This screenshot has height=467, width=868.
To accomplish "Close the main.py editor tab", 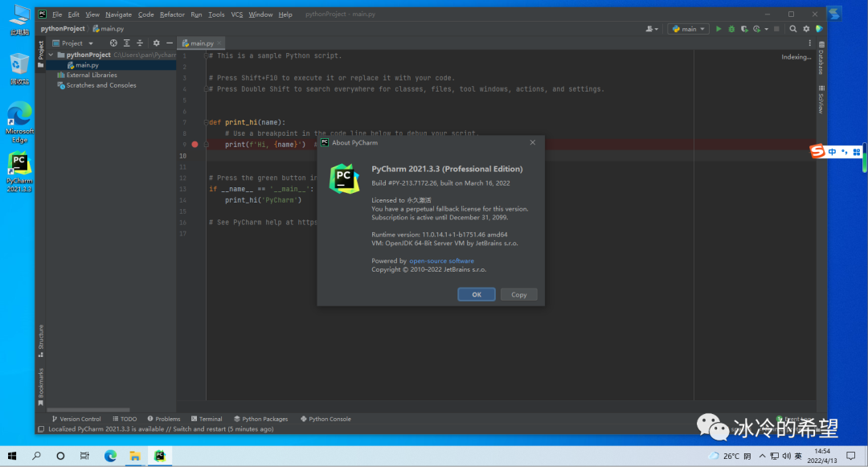I will (x=219, y=43).
